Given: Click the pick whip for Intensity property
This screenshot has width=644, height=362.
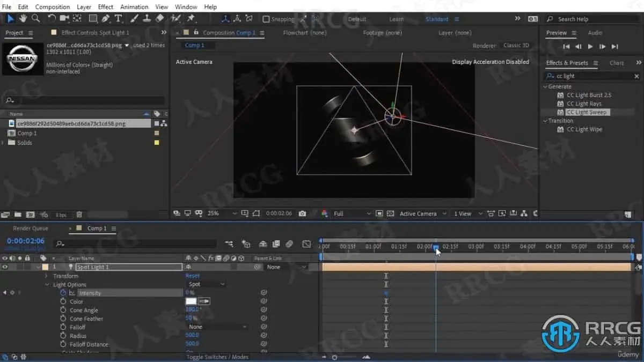Looking at the screenshot, I should click(264, 293).
